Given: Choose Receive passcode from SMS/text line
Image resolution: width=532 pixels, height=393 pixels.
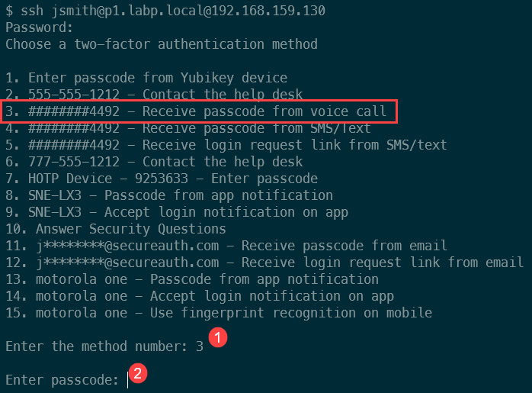Looking at the screenshot, I should click(188, 128).
